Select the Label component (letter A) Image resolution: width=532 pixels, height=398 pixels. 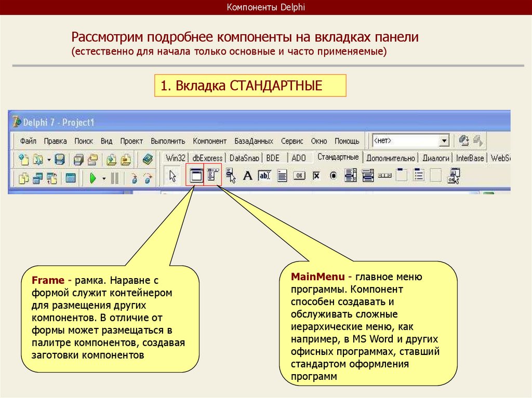coord(248,175)
